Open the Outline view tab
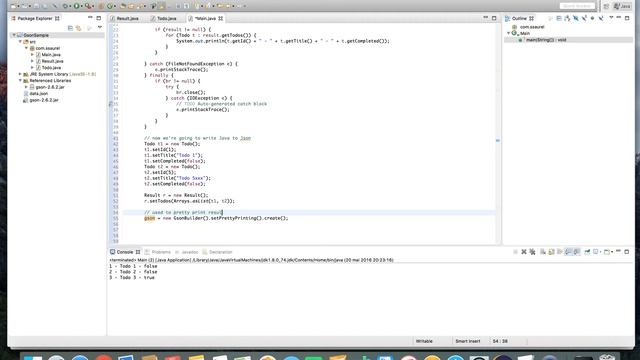Screen dimensions: 640x360 [519, 18]
